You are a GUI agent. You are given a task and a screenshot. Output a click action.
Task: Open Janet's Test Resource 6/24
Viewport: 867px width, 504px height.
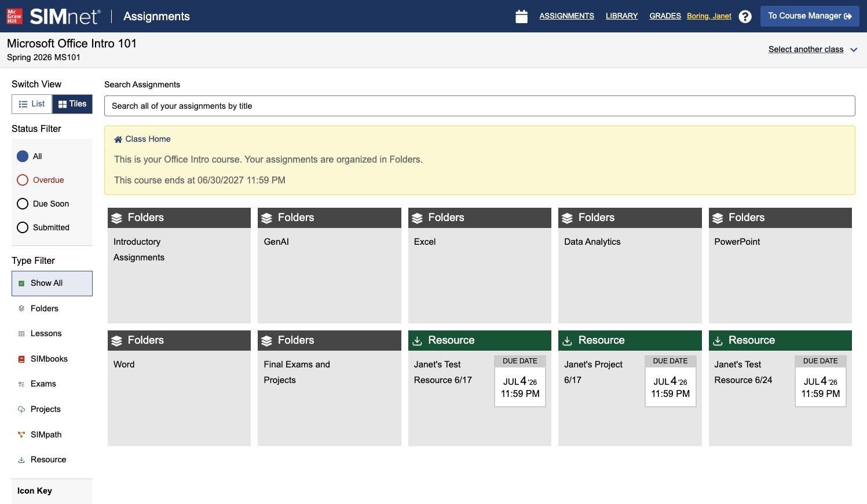coord(780,388)
